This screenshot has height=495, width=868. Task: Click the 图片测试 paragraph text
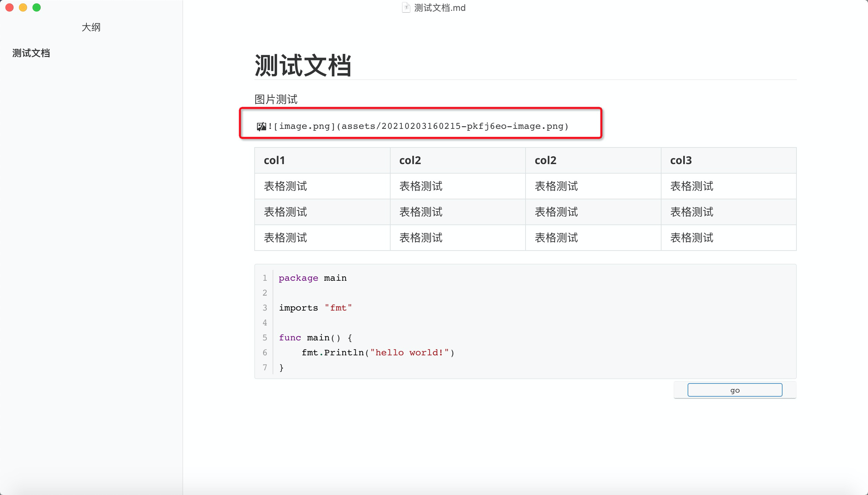click(276, 99)
